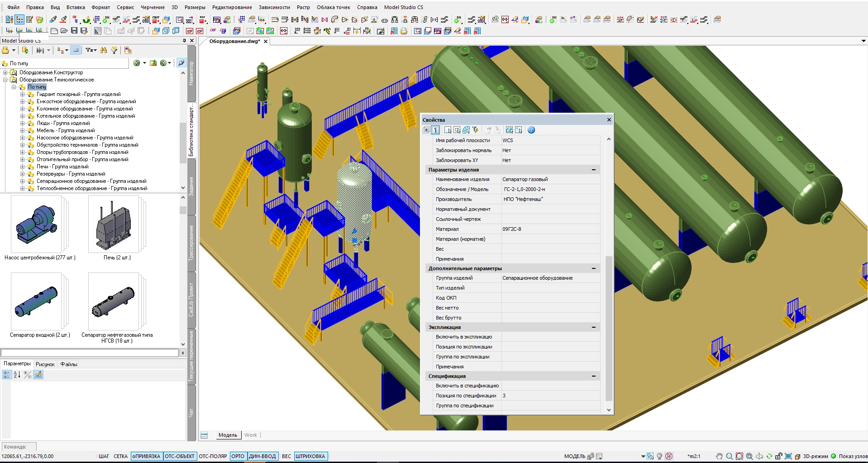Screen dimensions: 868x463
Task: Click the Сепаратор входной thumbnail
Action: pyautogui.click(x=36, y=302)
